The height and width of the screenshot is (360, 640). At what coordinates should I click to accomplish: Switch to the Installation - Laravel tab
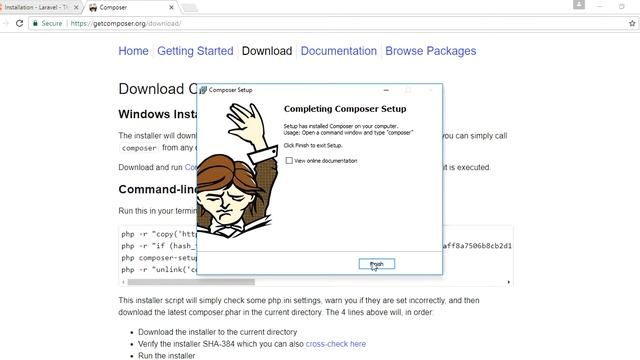(39, 7)
